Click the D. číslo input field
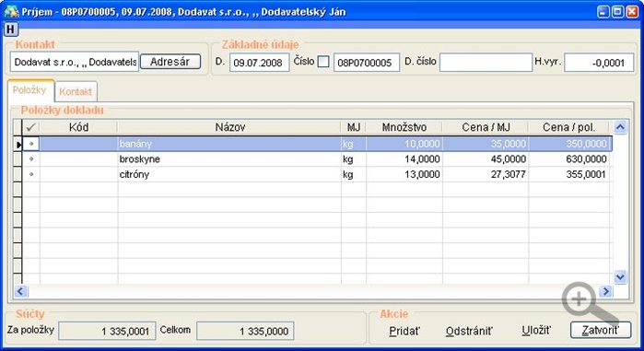The width and height of the screenshot is (644, 351). (x=486, y=63)
